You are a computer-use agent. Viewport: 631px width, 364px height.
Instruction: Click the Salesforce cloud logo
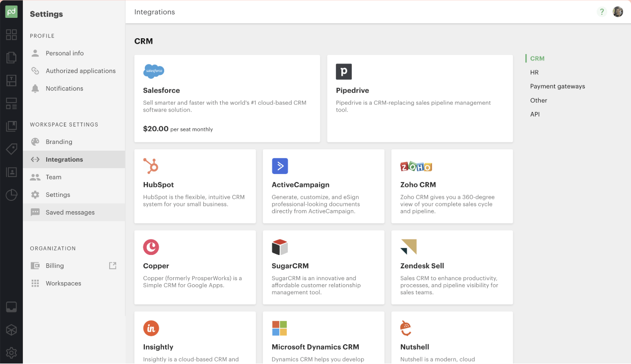[x=154, y=71]
